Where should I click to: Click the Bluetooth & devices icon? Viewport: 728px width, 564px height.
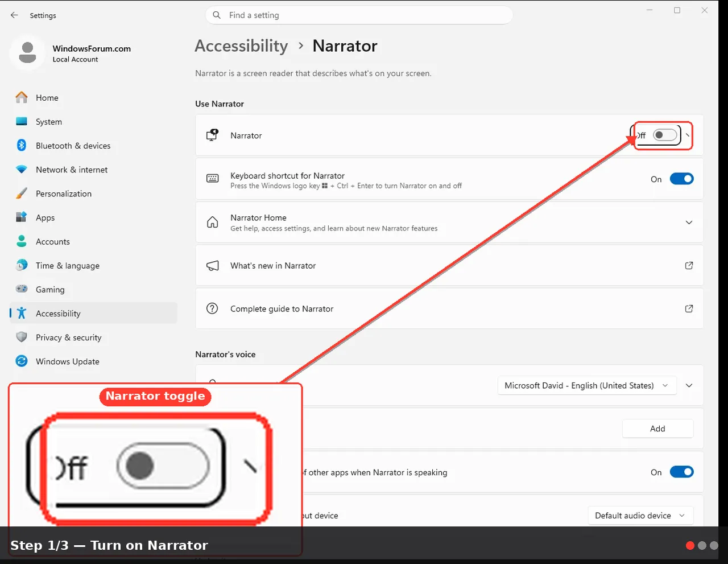click(x=22, y=146)
